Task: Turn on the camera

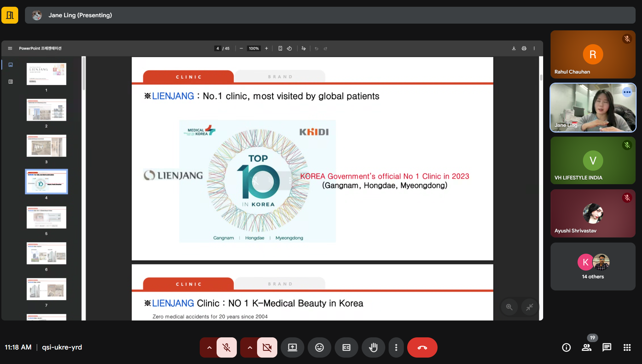Action: pyautogui.click(x=267, y=347)
